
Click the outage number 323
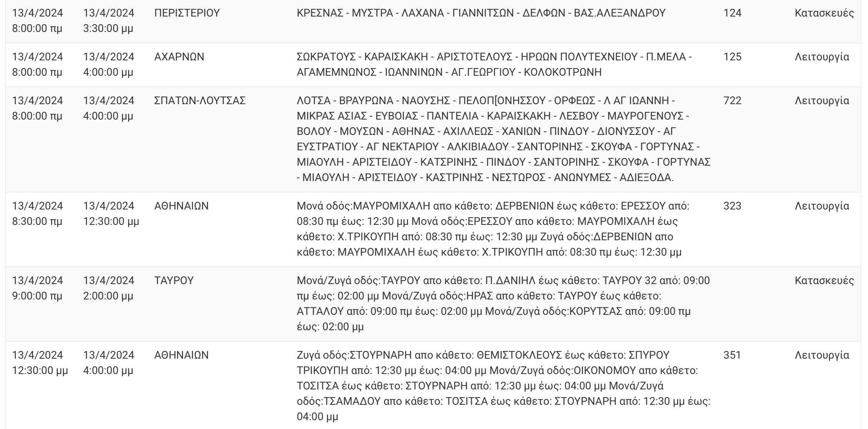pyautogui.click(x=732, y=206)
